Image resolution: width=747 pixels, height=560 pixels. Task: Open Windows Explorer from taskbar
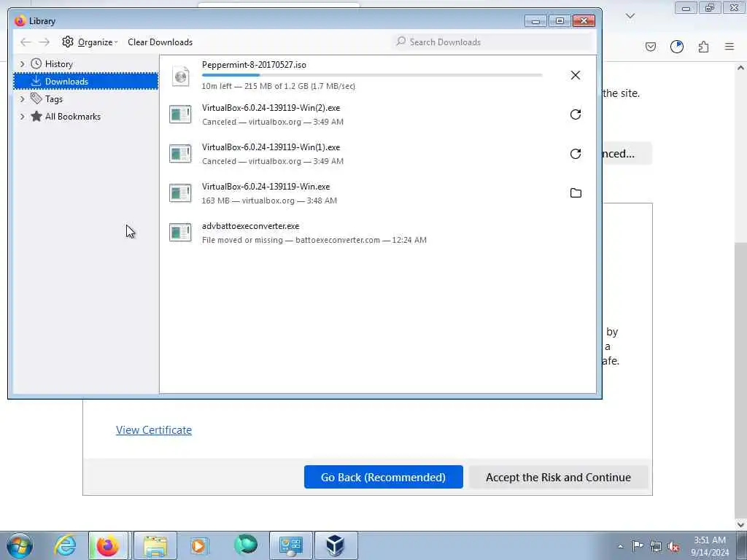(x=155, y=545)
